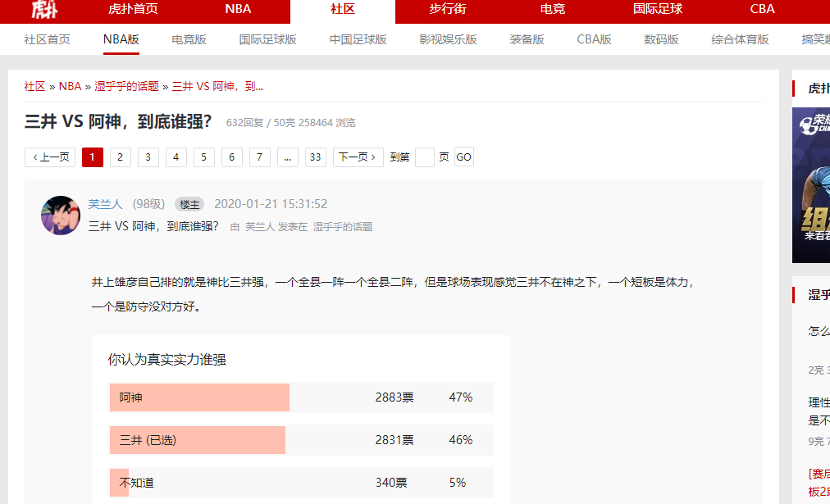Click the (98级) user level
The image size is (830, 504).
[x=148, y=204]
